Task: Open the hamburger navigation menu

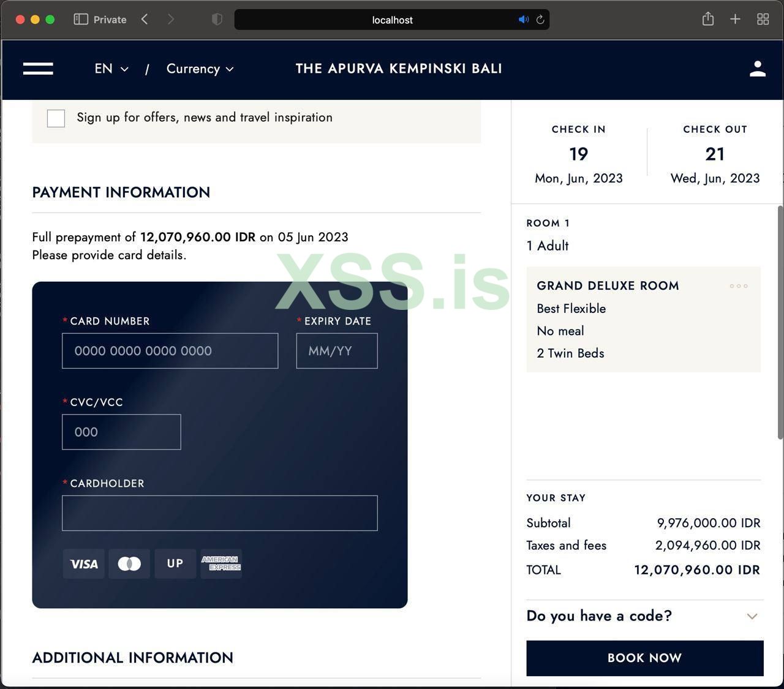Action: (x=38, y=69)
